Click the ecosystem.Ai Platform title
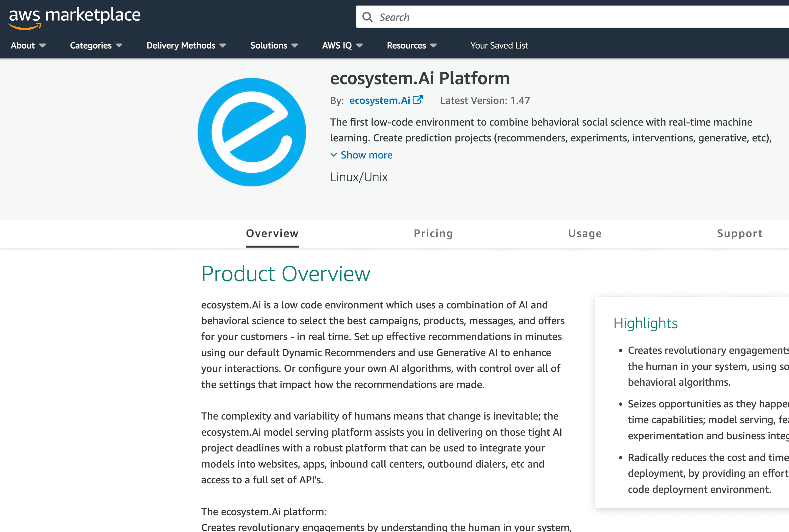The height and width of the screenshot is (532, 789). coord(420,78)
